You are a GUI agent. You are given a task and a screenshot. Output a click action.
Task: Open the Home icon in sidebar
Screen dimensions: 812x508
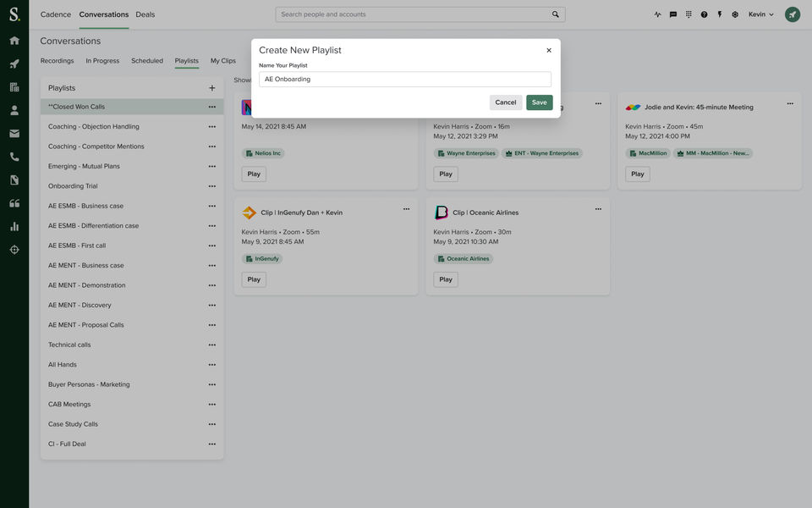(x=14, y=41)
